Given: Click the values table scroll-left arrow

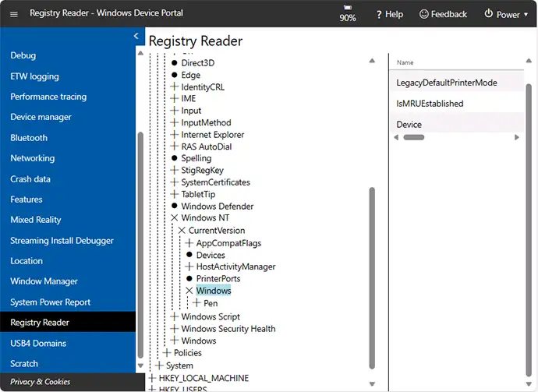Looking at the screenshot, I should click(396, 137).
